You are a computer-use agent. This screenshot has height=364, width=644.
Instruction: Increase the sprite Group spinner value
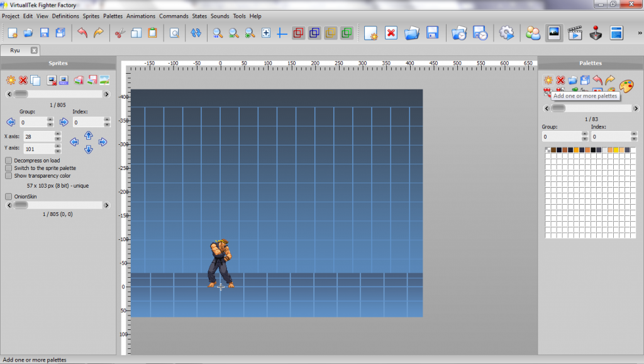[x=50, y=120]
